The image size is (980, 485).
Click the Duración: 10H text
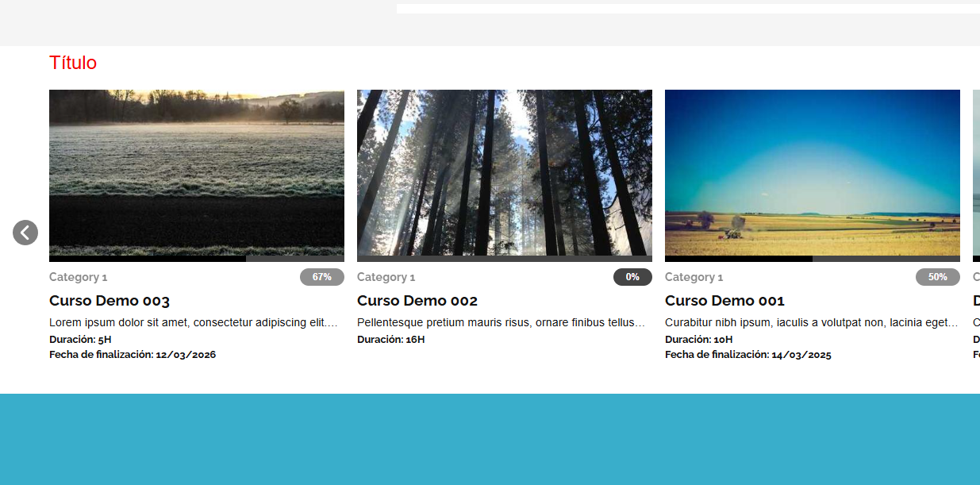(699, 339)
